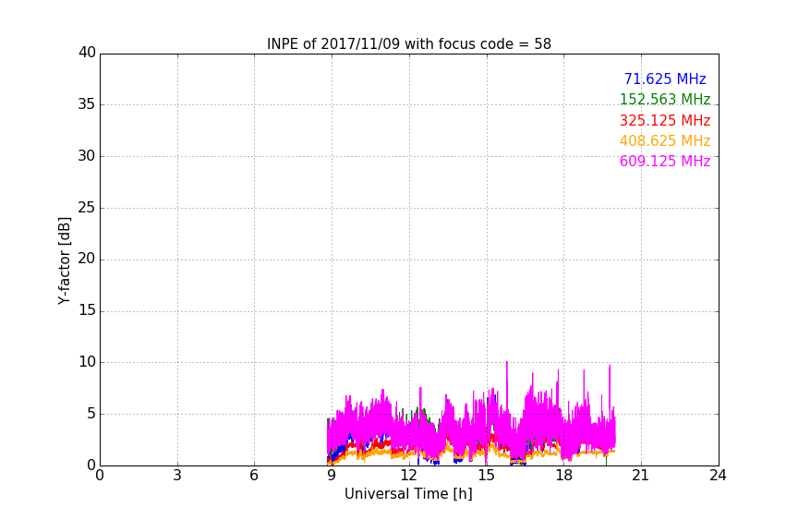The height and width of the screenshot is (532, 798).
Task: Click the x-axis tick label 18
Action: click(564, 476)
